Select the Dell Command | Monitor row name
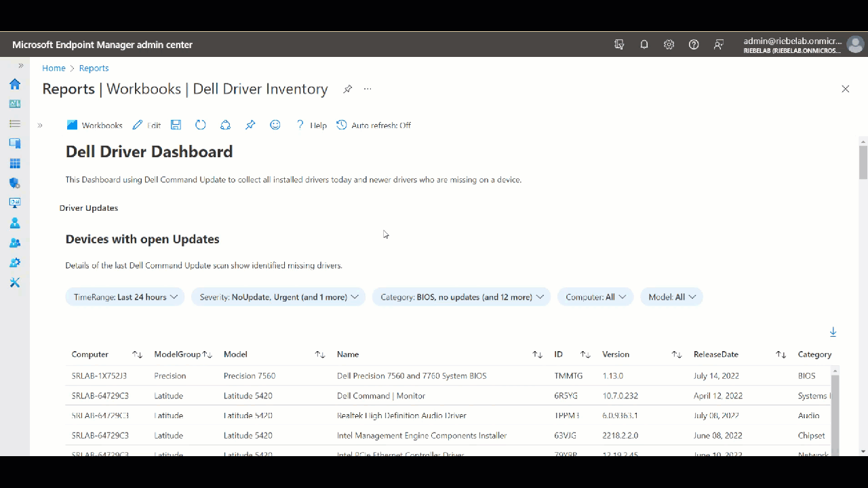 [x=381, y=396]
